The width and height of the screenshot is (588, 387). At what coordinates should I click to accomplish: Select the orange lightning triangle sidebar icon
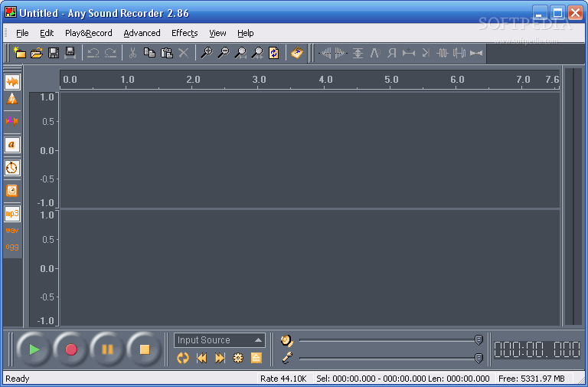[12, 99]
